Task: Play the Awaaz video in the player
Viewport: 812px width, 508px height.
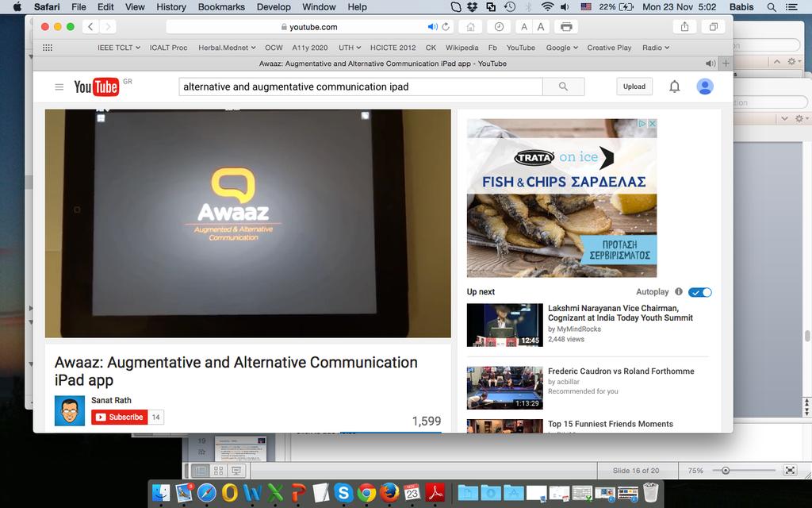Action: tap(248, 223)
